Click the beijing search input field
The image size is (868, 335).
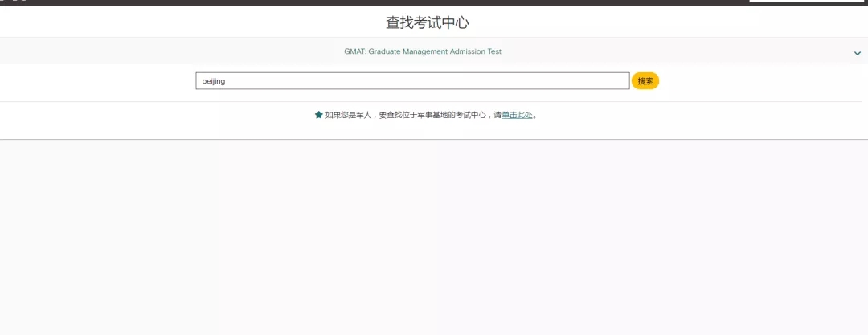tap(412, 81)
